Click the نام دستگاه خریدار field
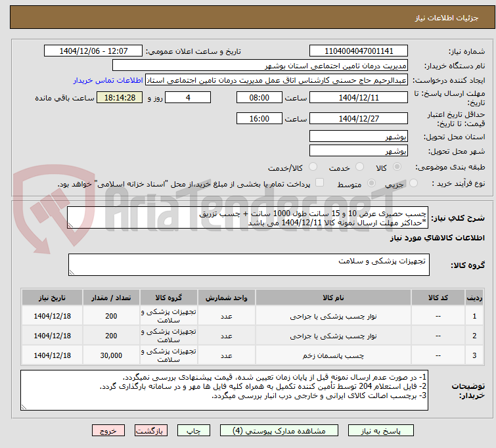The image size is (496, 448). (260, 66)
